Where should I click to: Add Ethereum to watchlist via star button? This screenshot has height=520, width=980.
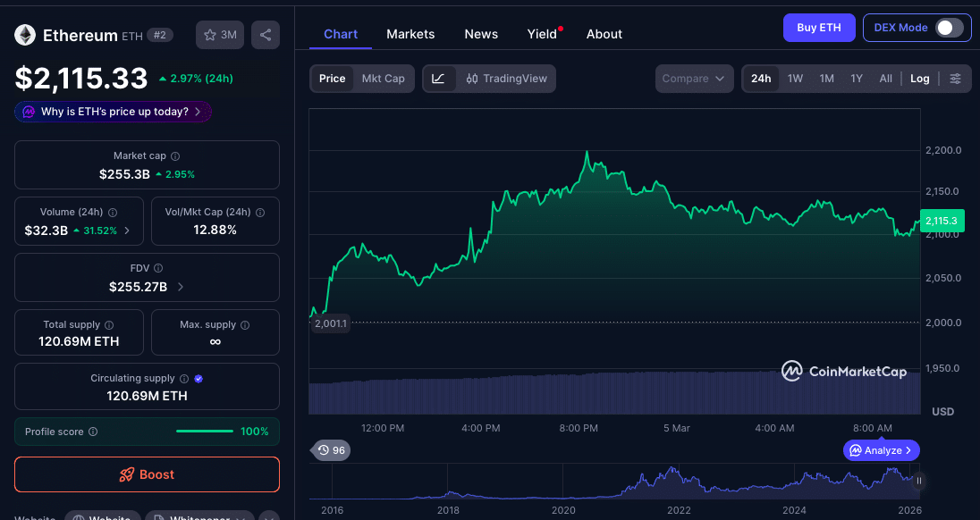[x=220, y=35]
